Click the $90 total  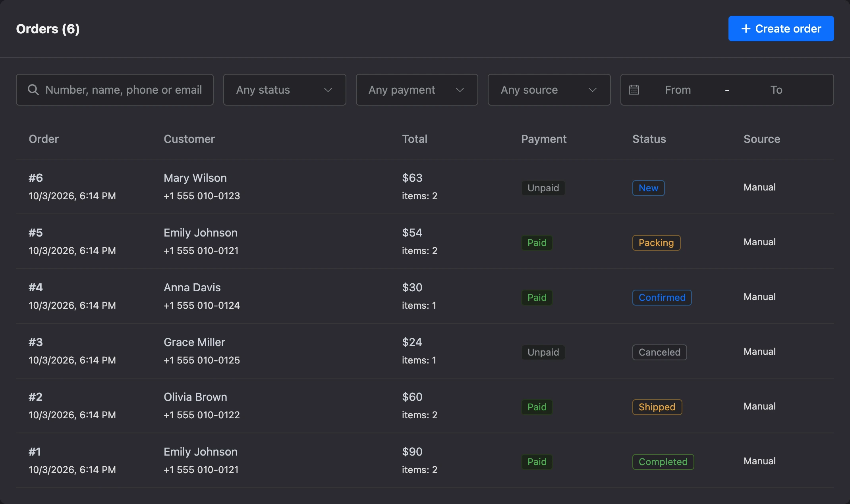(412, 452)
